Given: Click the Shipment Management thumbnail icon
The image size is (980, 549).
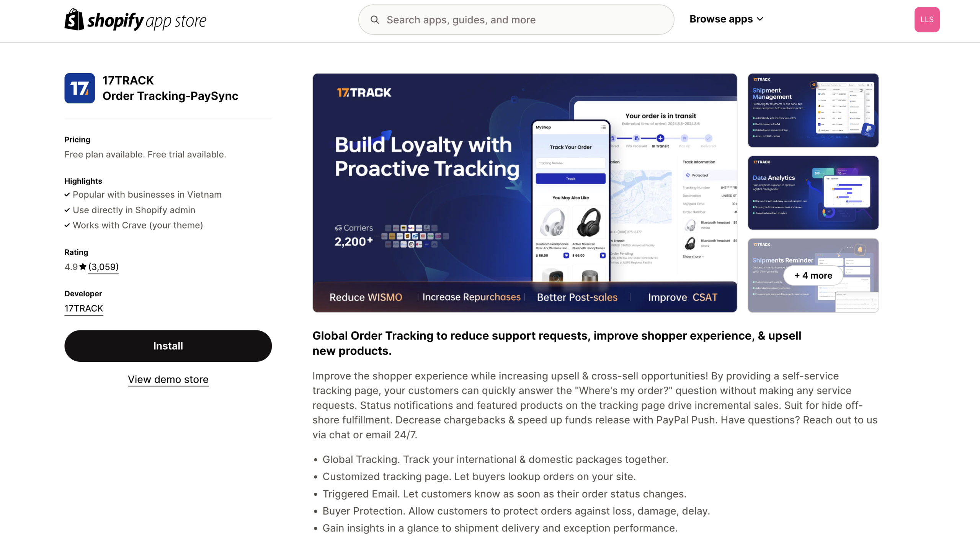Looking at the screenshot, I should 813,110.
